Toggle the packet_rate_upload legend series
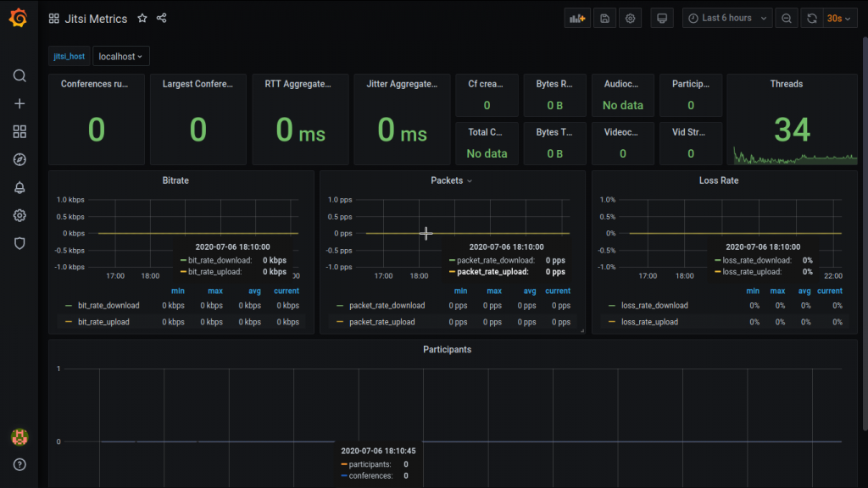Image resolution: width=868 pixels, height=488 pixels. 382,322
